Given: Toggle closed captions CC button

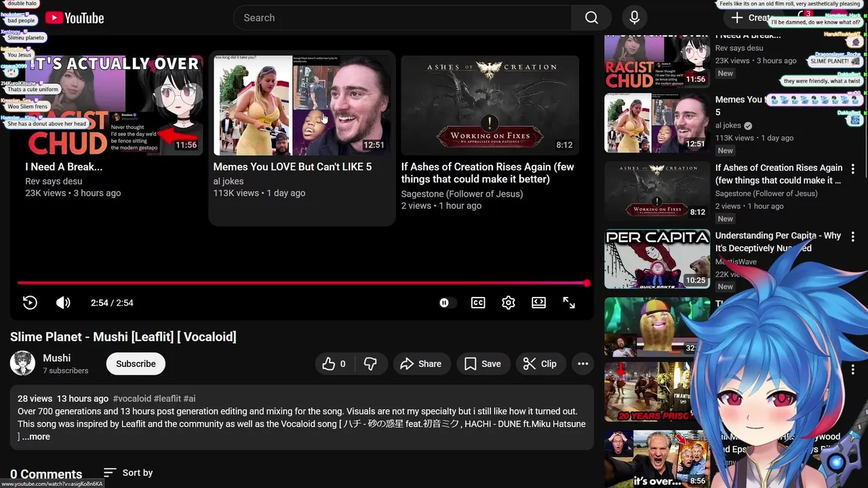Looking at the screenshot, I should tap(478, 303).
